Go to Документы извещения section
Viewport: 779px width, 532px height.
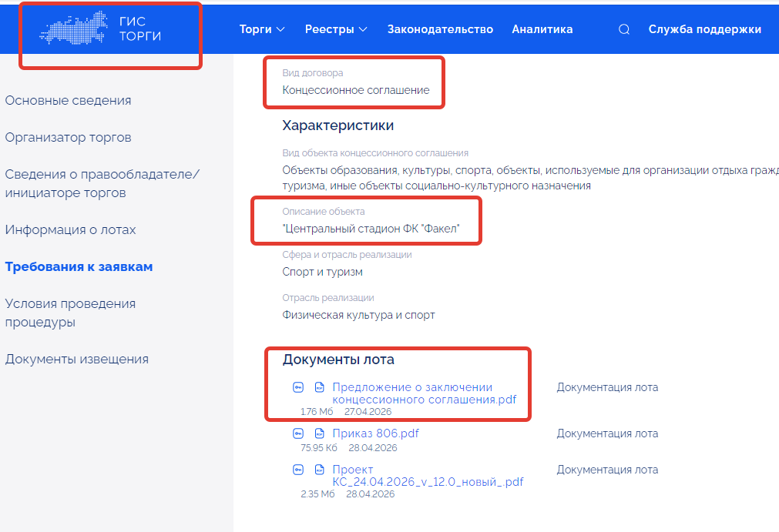76,360
